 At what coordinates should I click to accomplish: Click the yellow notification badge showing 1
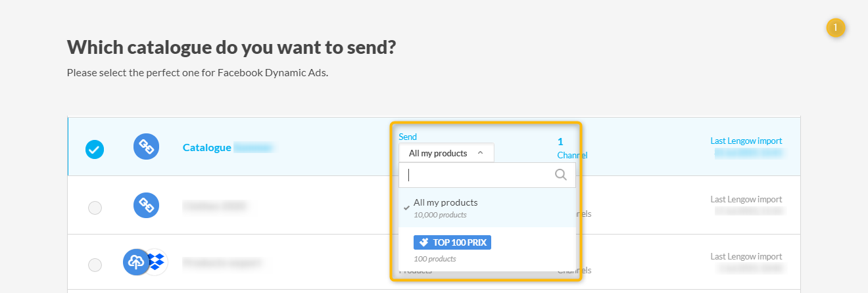836,28
